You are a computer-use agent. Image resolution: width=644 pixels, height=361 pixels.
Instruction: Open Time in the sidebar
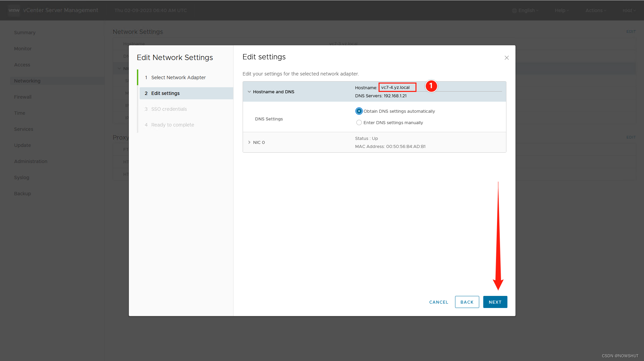19,113
